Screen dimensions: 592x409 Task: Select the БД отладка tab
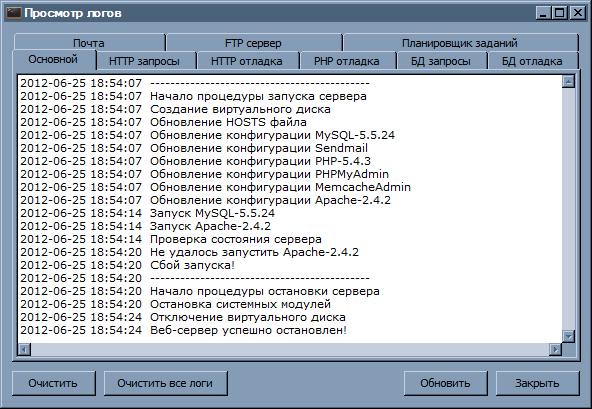click(x=532, y=61)
